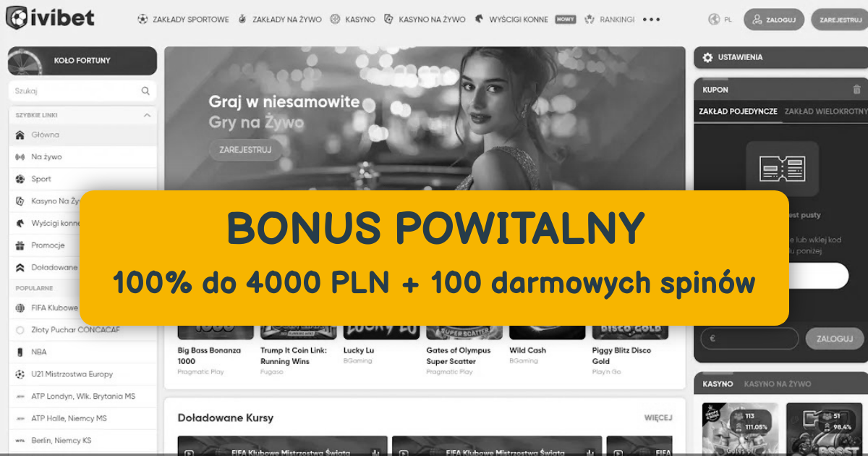This screenshot has width=868, height=456.
Task: Select the NBA sidebar item
Action: click(82, 352)
